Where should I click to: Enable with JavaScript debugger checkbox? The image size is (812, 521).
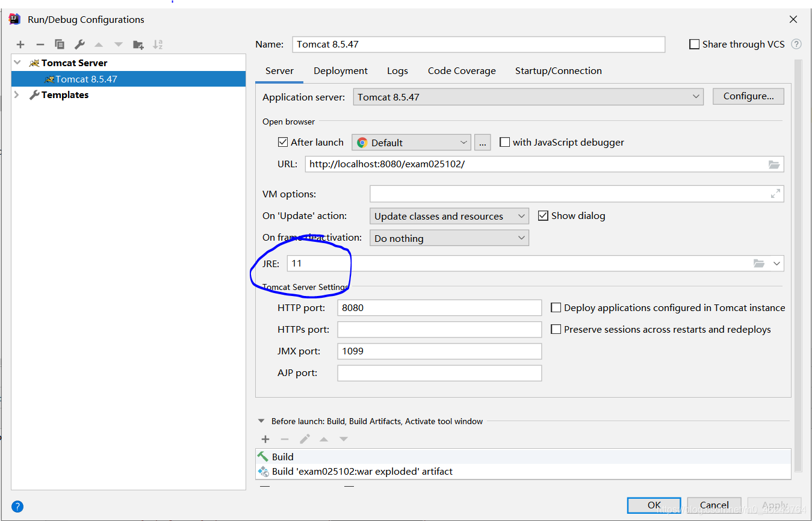[x=505, y=142]
